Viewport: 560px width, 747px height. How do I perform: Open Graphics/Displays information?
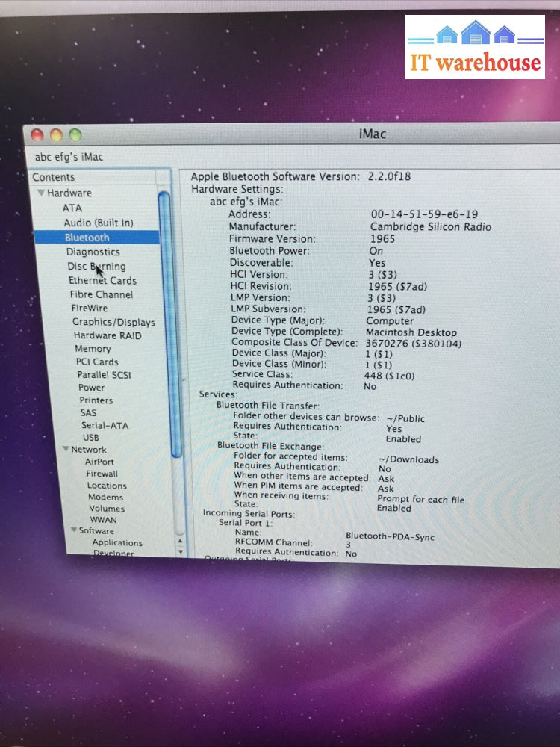[113, 323]
